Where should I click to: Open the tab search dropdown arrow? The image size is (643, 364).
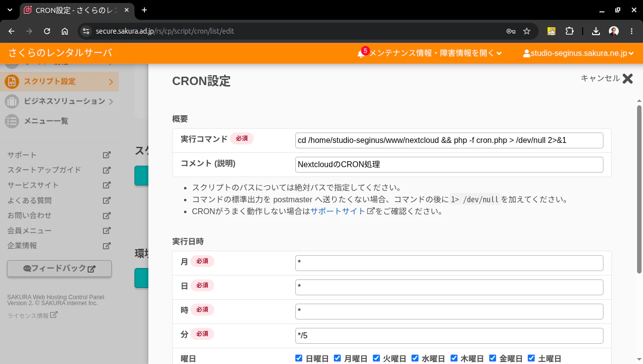pyautogui.click(x=10, y=10)
